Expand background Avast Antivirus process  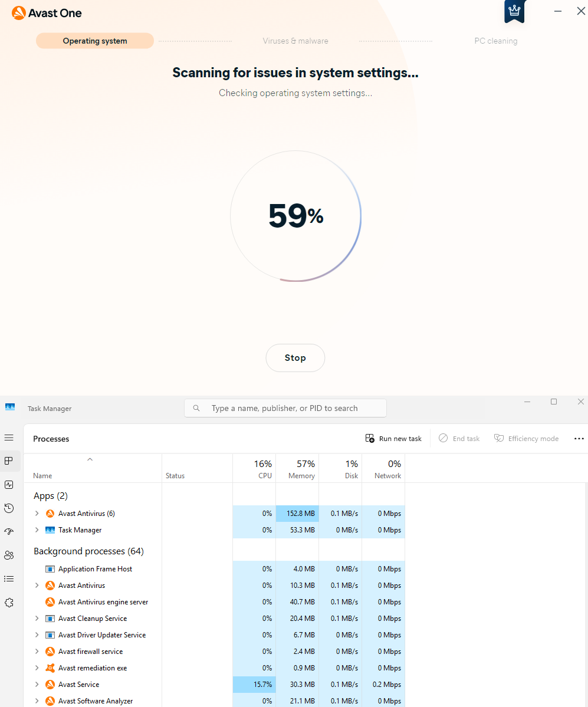pos(37,586)
